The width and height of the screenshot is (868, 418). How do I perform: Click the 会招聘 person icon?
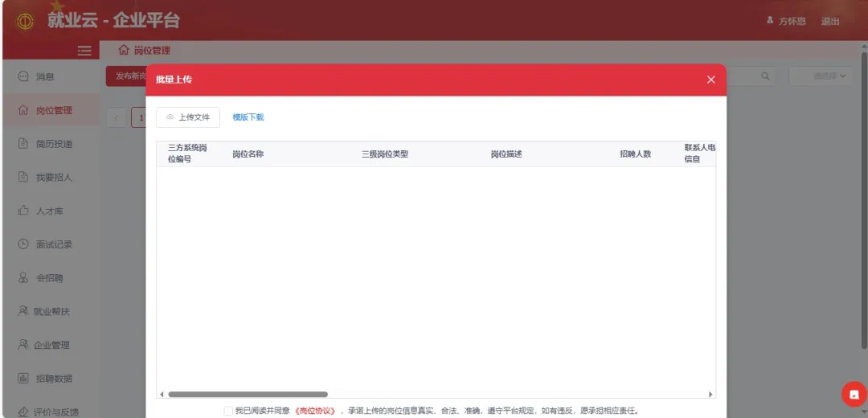[23, 278]
